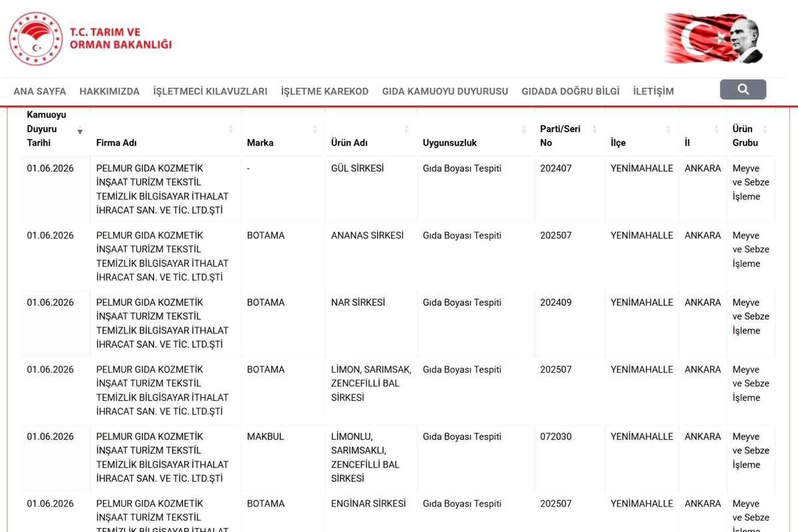This screenshot has height=532, width=798.
Task: Click the Tarım ve Orman Bakanlığı logo
Action: tap(90, 39)
